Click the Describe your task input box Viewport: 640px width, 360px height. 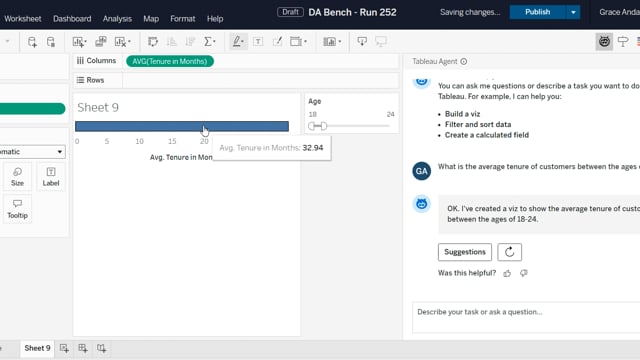(526, 318)
